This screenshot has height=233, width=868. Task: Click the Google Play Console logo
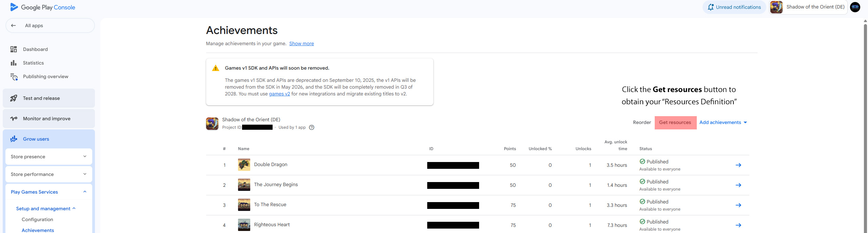(x=43, y=7)
